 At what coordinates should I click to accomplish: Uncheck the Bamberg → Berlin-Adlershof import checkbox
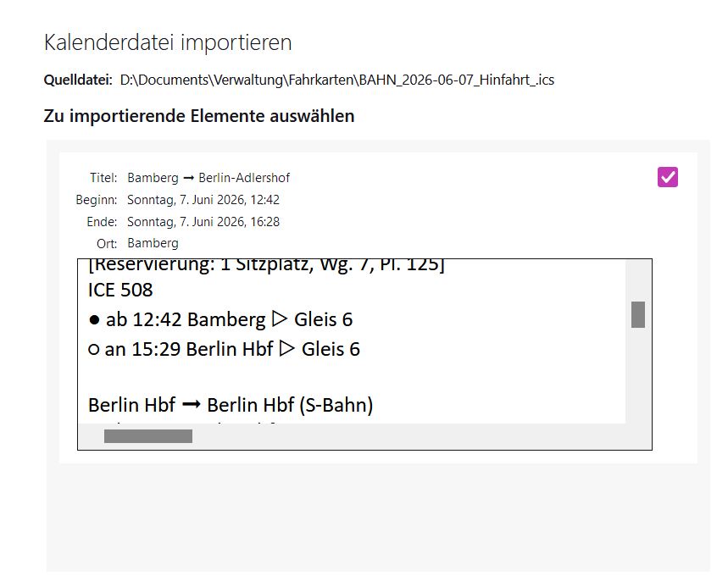(x=668, y=177)
